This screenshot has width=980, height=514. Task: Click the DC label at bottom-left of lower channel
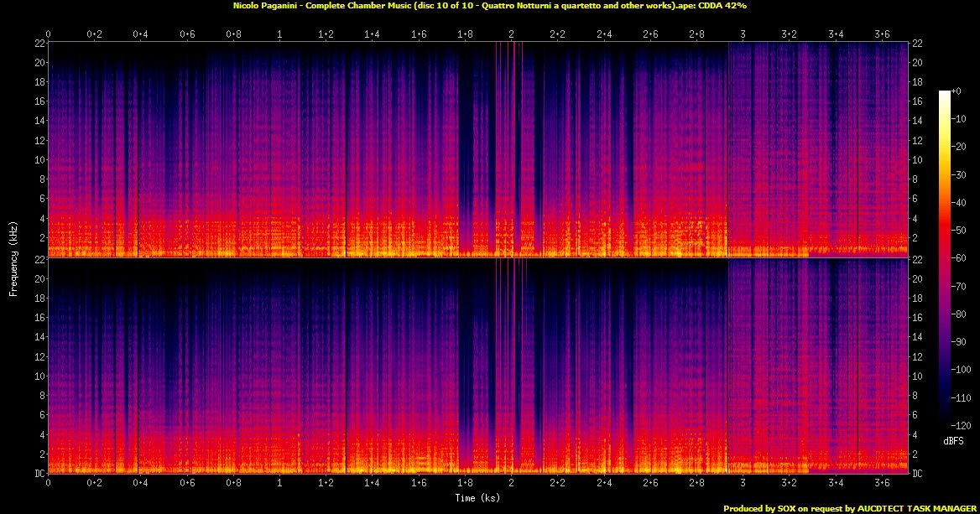tap(38, 474)
